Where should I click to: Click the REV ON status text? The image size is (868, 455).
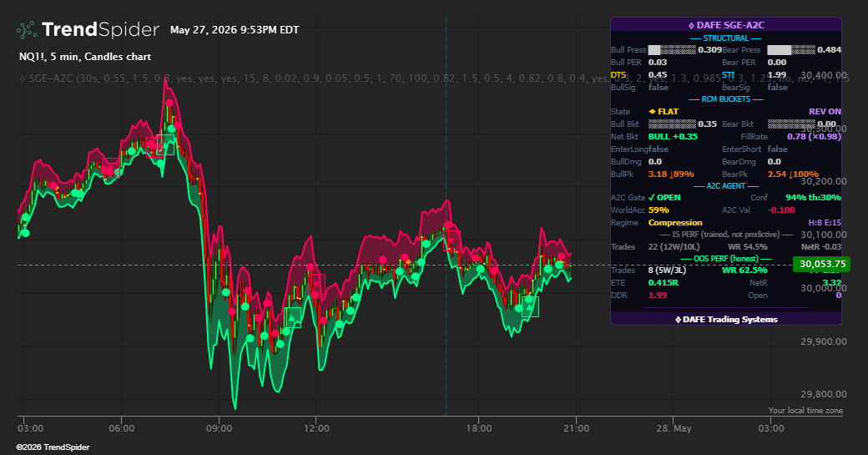coord(825,111)
